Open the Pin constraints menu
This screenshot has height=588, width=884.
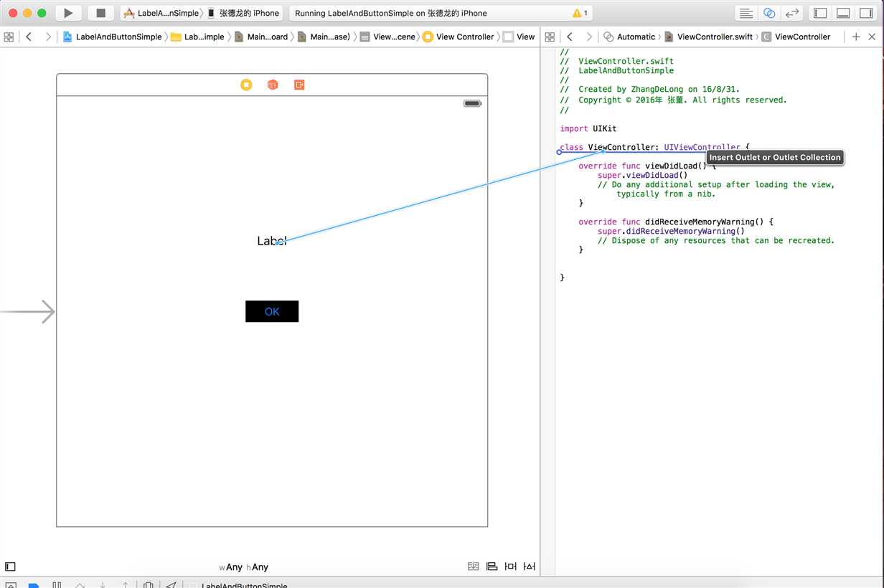(510, 566)
